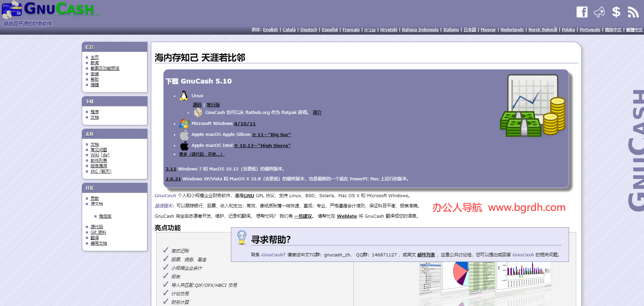Switch language to Magyar

click(x=488, y=30)
